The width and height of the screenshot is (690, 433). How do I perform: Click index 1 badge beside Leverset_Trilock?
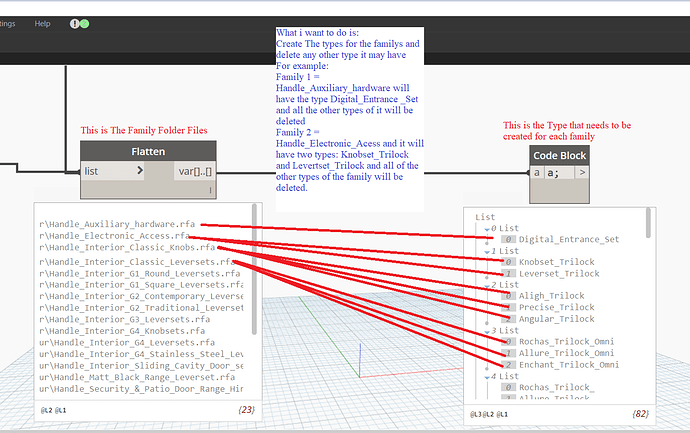(x=508, y=274)
